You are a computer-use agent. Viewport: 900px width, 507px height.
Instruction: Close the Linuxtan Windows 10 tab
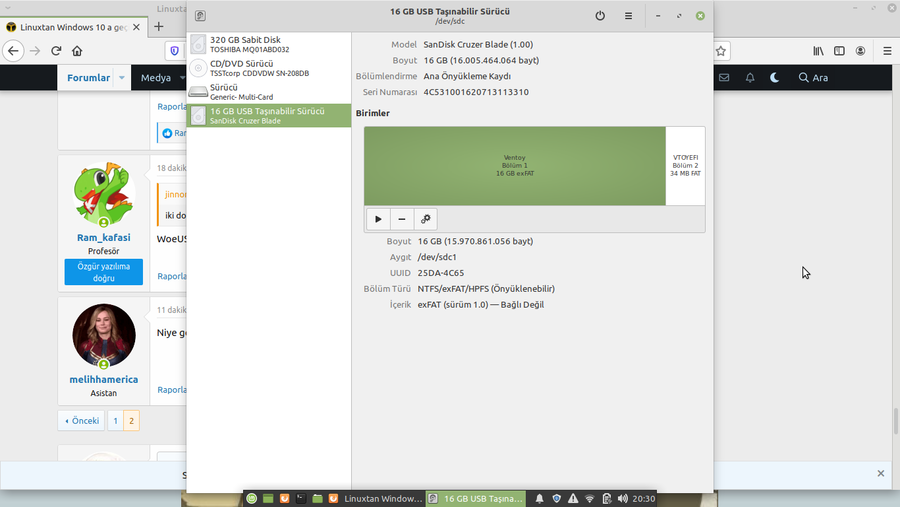coord(136,27)
